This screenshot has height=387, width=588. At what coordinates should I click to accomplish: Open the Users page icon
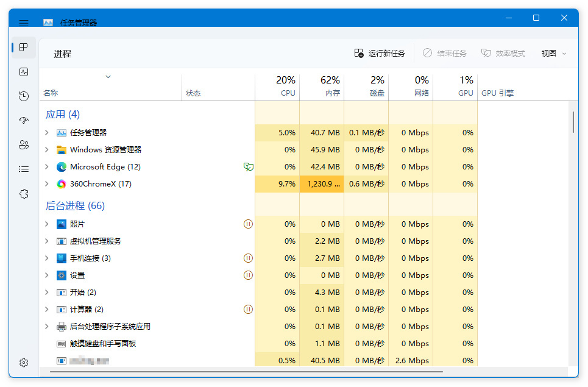coord(24,145)
